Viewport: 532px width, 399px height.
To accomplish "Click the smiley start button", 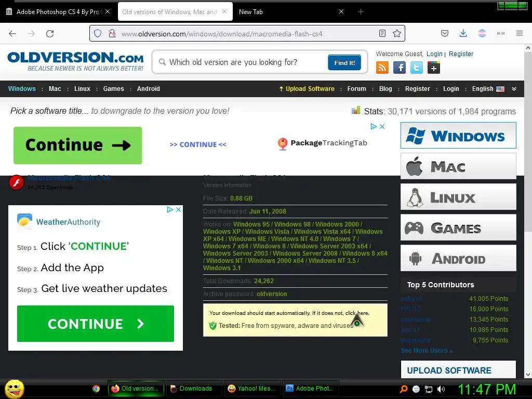I will coord(14,389).
